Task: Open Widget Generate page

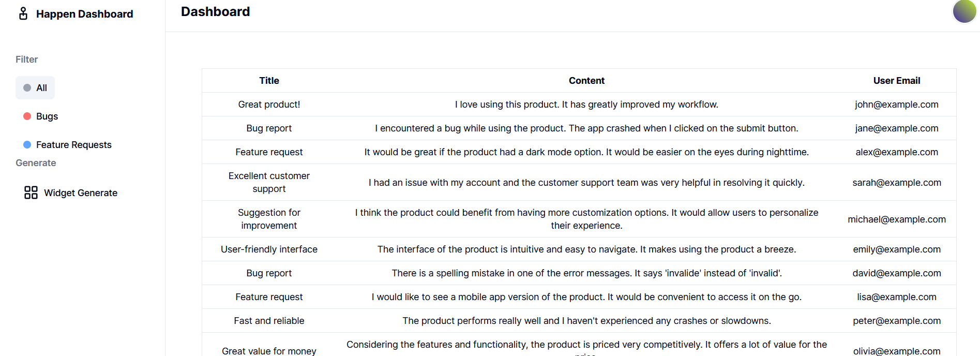Action: pyautogui.click(x=80, y=193)
